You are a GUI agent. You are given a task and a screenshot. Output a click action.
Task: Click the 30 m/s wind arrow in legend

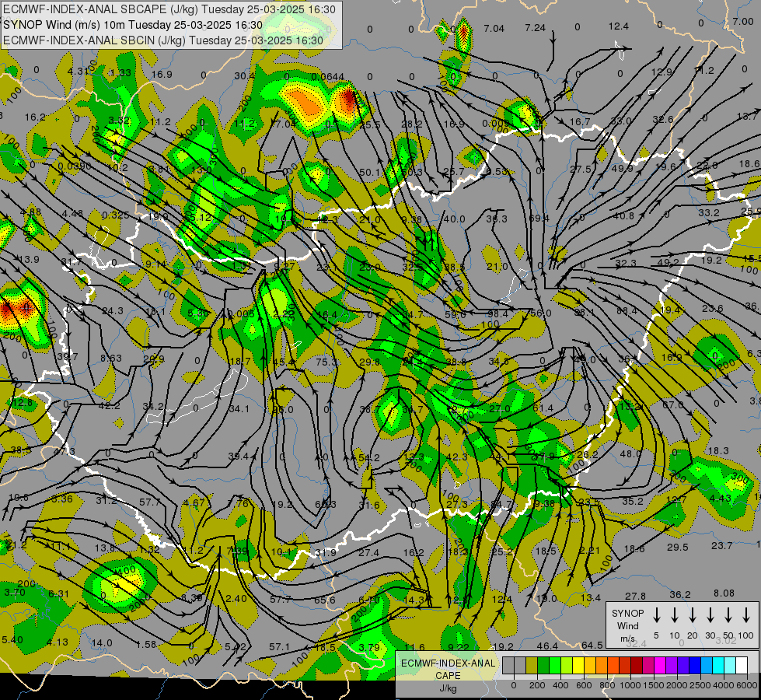click(x=710, y=615)
